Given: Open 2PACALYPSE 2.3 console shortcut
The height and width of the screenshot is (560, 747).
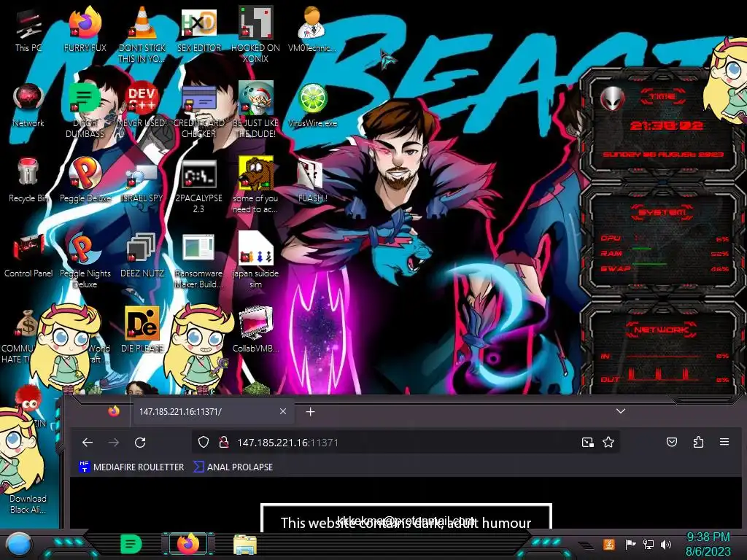Looking at the screenshot, I should pos(198,186).
